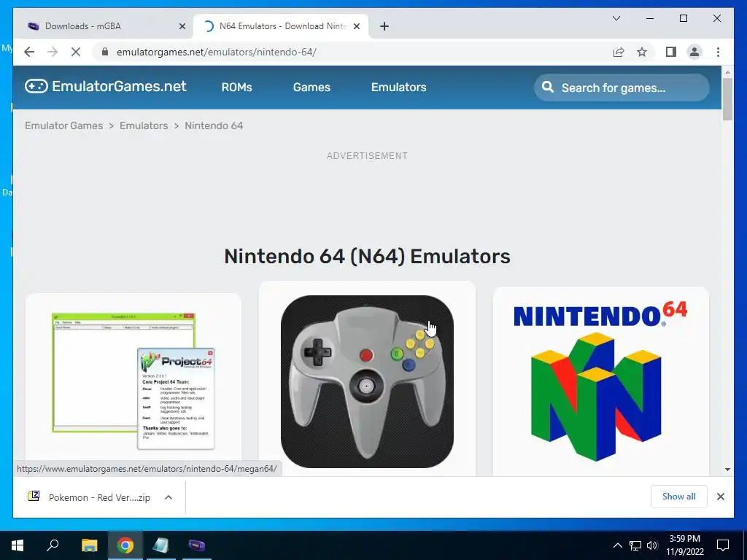Screen dimensions: 747x560
Task: Open the notification center icon
Action: (x=723, y=545)
